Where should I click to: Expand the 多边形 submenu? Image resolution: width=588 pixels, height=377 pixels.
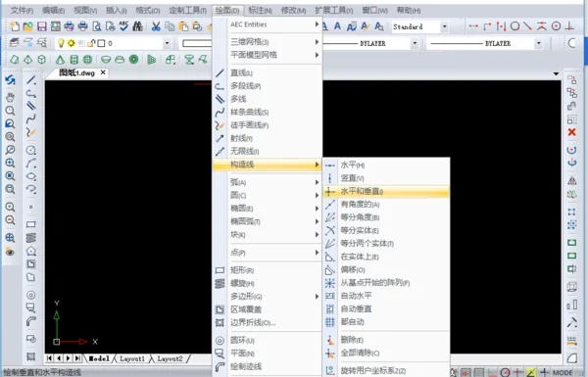point(267,297)
